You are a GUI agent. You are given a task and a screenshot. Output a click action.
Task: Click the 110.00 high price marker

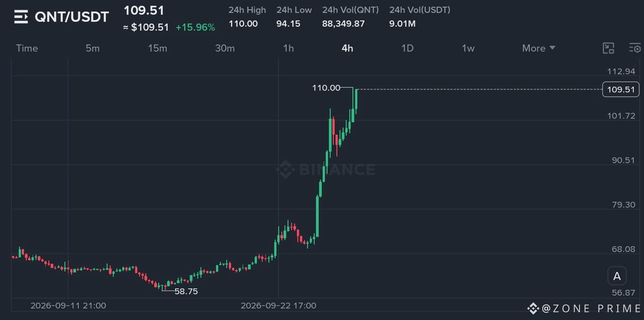(x=326, y=88)
